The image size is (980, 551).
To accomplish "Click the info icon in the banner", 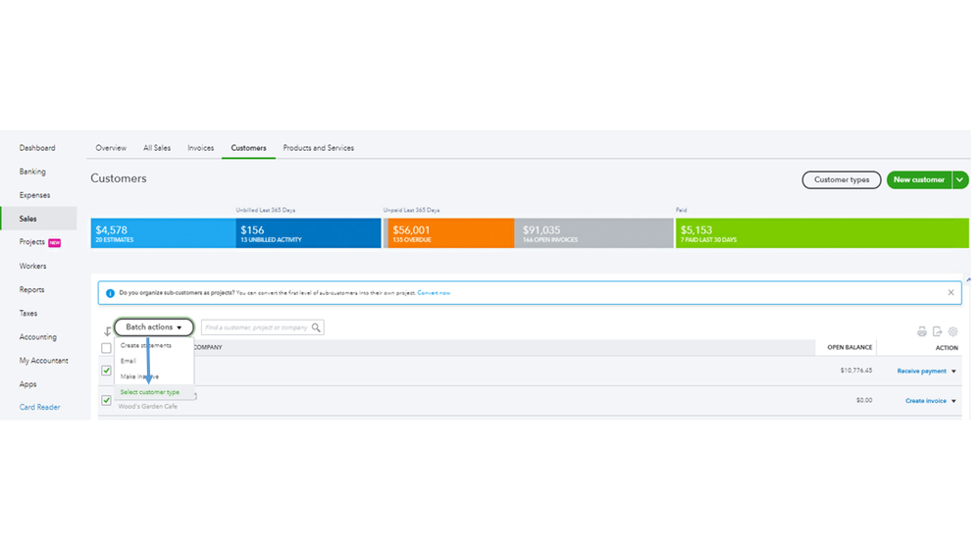I will click(x=110, y=293).
